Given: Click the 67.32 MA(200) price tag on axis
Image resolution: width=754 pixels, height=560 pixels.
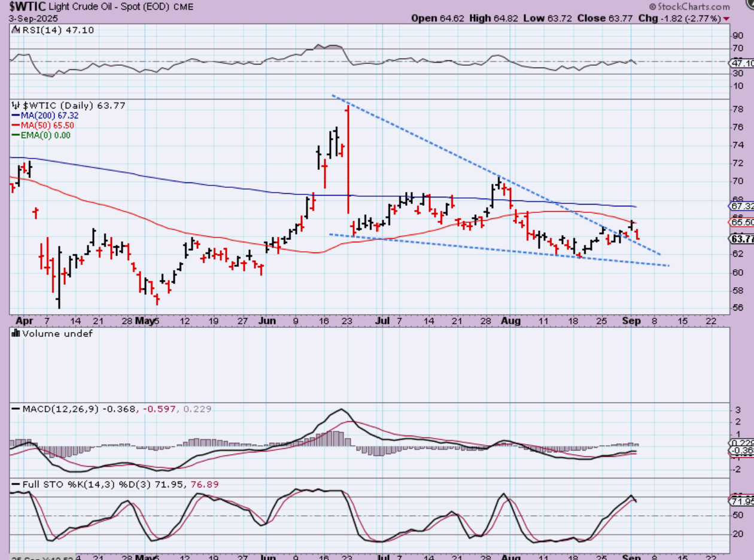Looking at the screenshot, I should [x=741, y=206].
